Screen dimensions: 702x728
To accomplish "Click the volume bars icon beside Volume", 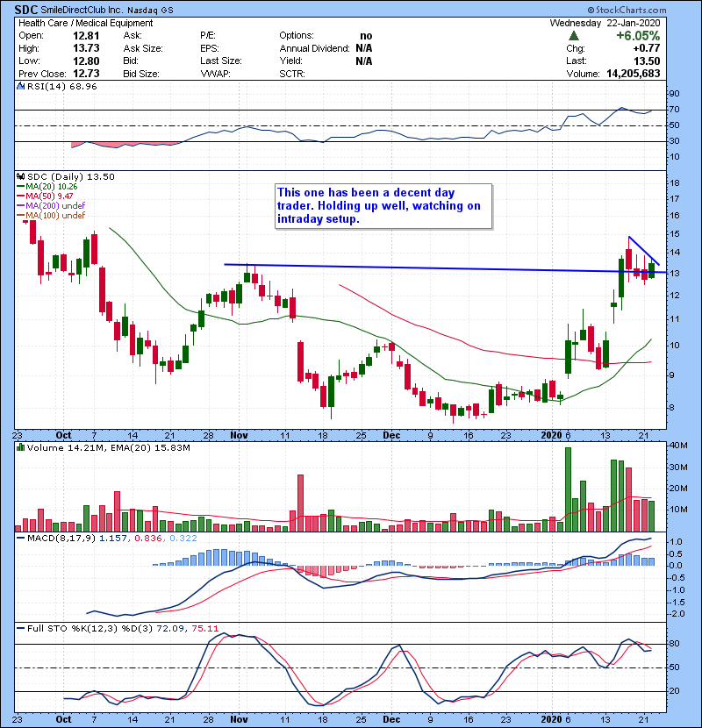I will [20, 447].
